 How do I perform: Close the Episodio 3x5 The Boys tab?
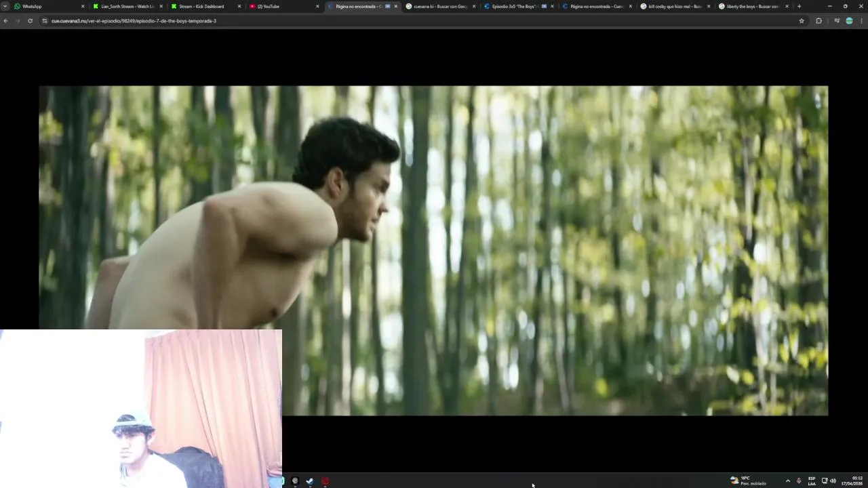click(x=552, y=6)
